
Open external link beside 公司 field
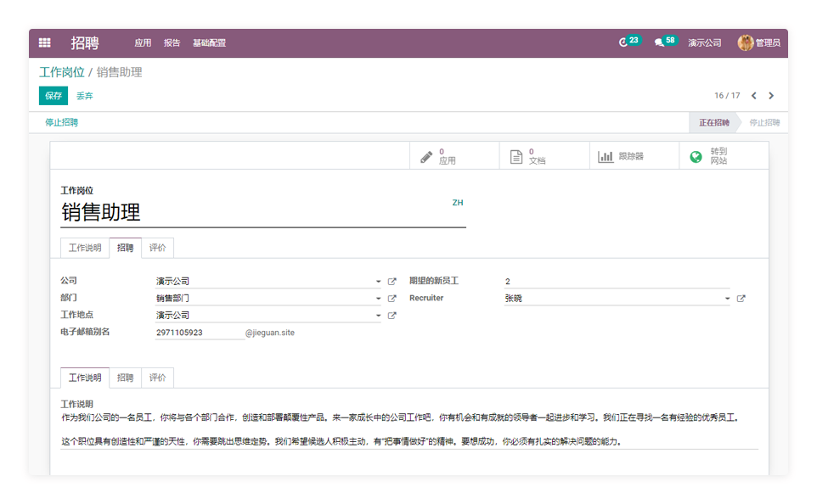pyautogui.click(x=392, y=282)
